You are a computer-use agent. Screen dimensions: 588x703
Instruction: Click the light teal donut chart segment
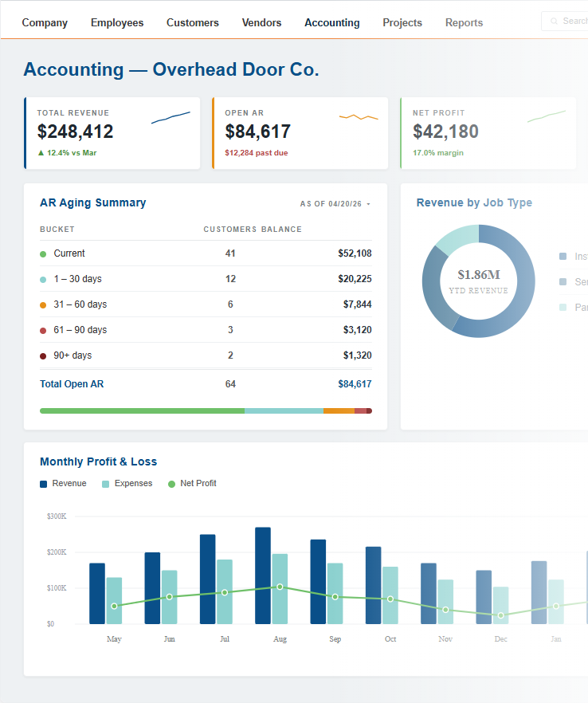click(460, 238)
